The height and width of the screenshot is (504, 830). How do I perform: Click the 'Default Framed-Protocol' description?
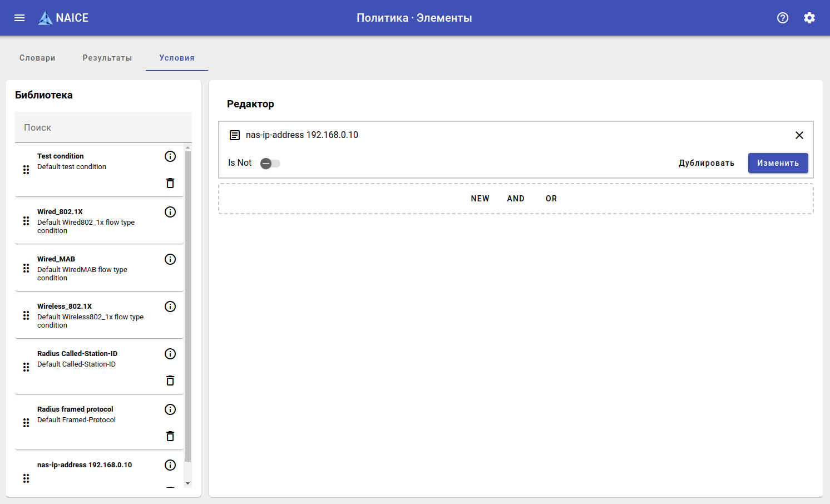point(77,420)
